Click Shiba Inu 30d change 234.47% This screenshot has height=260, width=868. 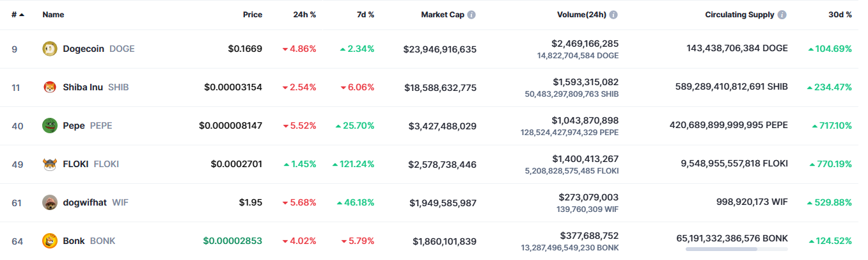pos(830,87)
